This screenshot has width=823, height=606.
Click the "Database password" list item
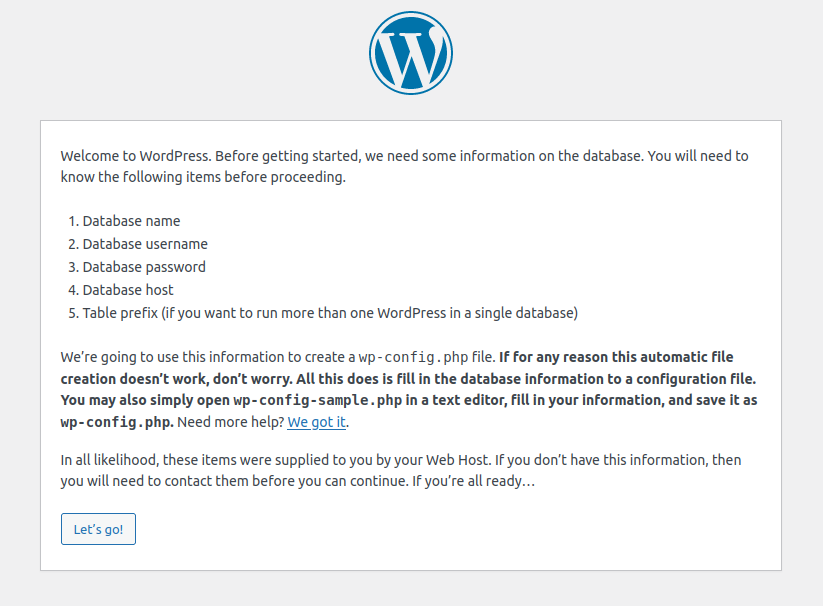click(x=144, y=267)
